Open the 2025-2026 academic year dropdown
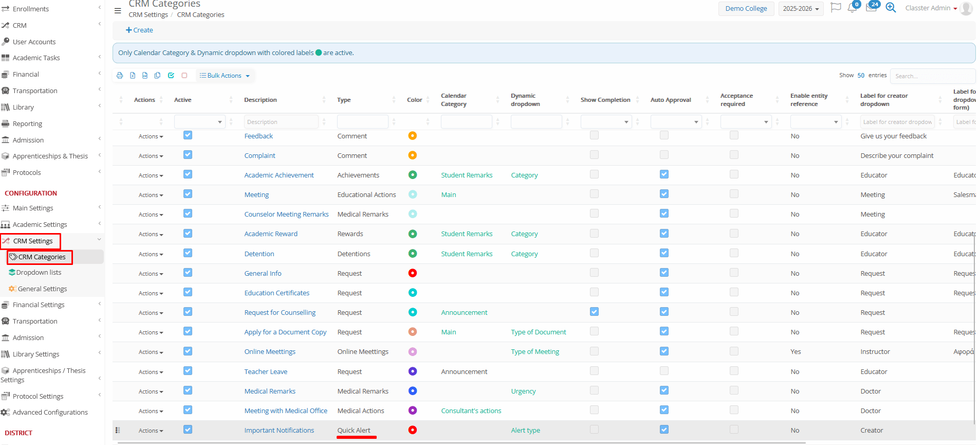Image resolution: width=980 pixels, height=445 pixels. tap(801, 9)
